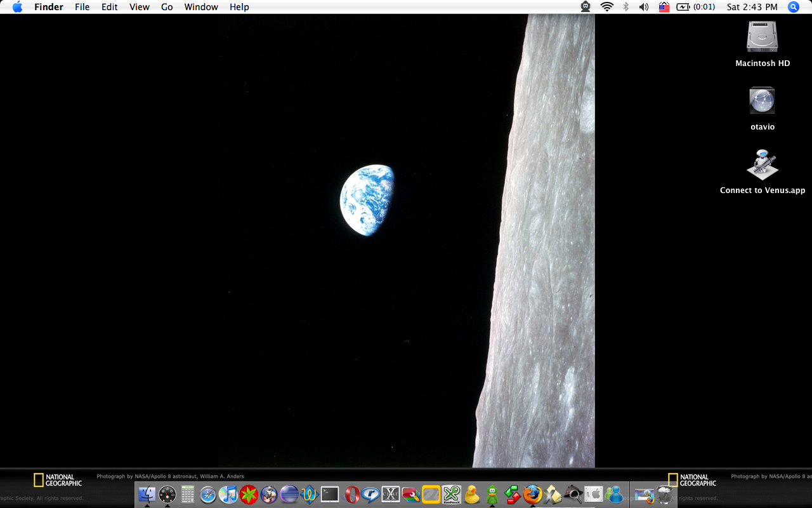Open iTunes from the Dock
The image size is (812, 508).
(228, 494)
